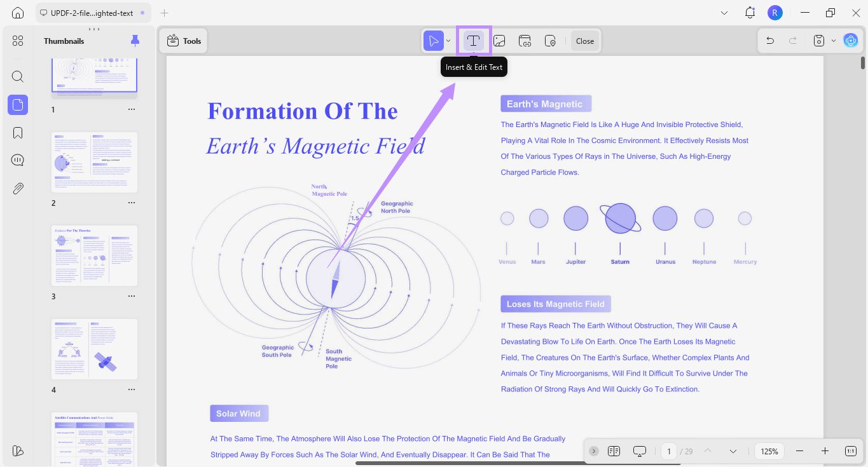This screenshot has width=868, height=467.
Task: Open more options for thumbnail page 2
Action: tap(132, 203)
